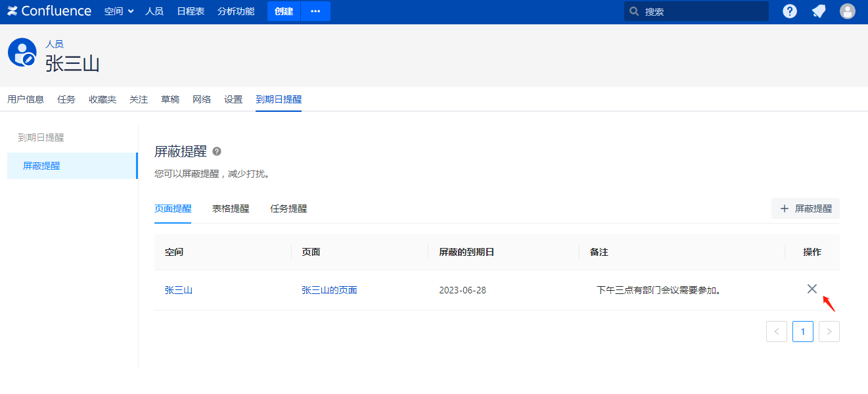This screenshot has width=868, height=394.
Task: Open the help question mark icon
Action: (x=790, y=11)
